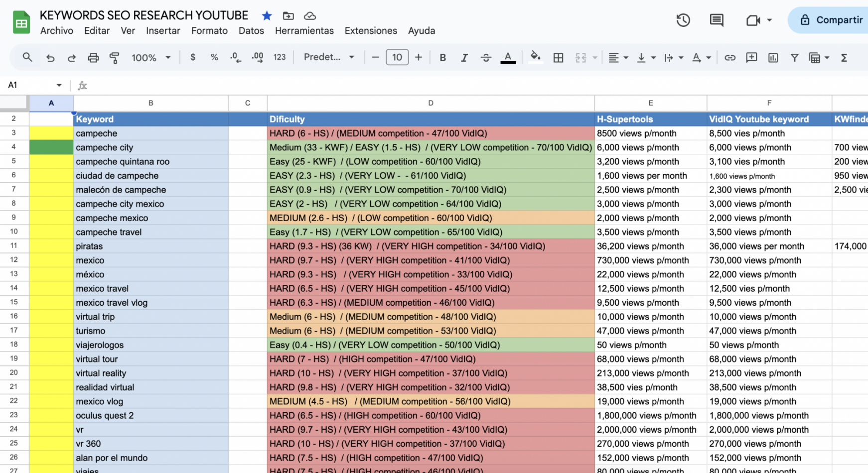Open the fill color picker
The width and height of the screenshot is (868, 473).
[535, 57]
